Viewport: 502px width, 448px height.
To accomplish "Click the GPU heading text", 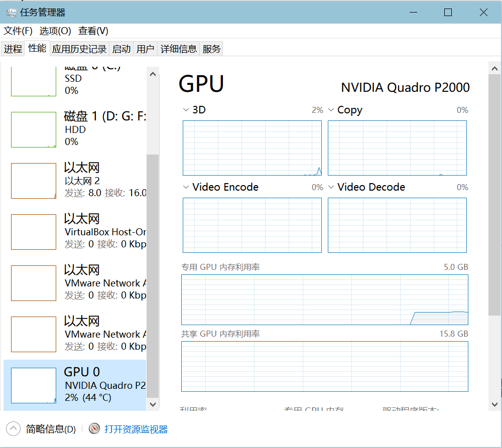I will pyautogui.click(x=201, y=84).
